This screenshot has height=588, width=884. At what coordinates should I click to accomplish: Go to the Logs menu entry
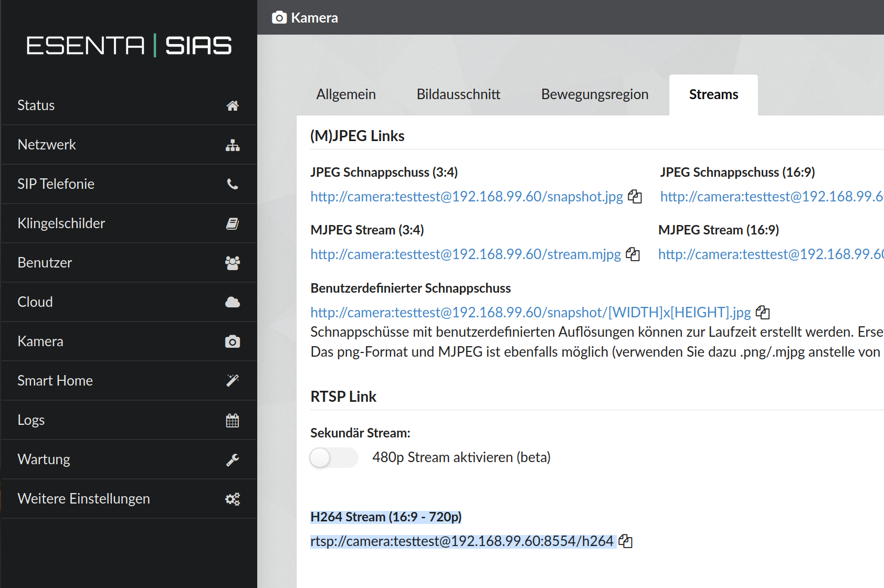pos(129,420)
